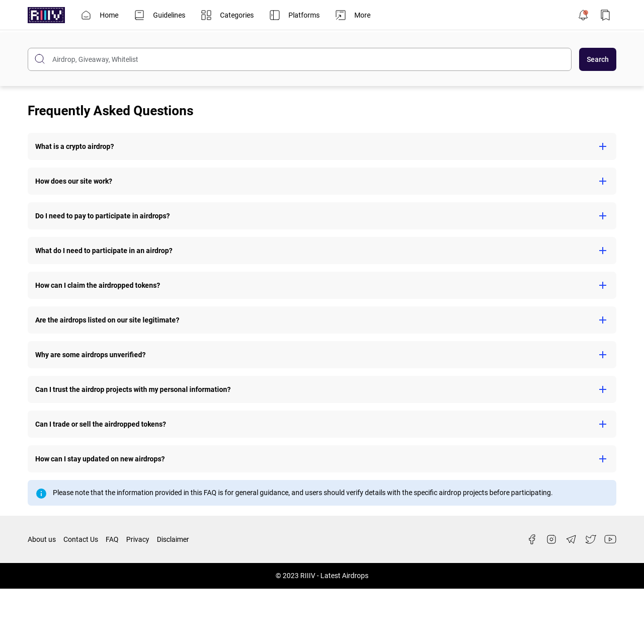The height and width of the screenshot is (644, 644).
Task: Open the Categories menu item
Action: click(x=227, y=15)
